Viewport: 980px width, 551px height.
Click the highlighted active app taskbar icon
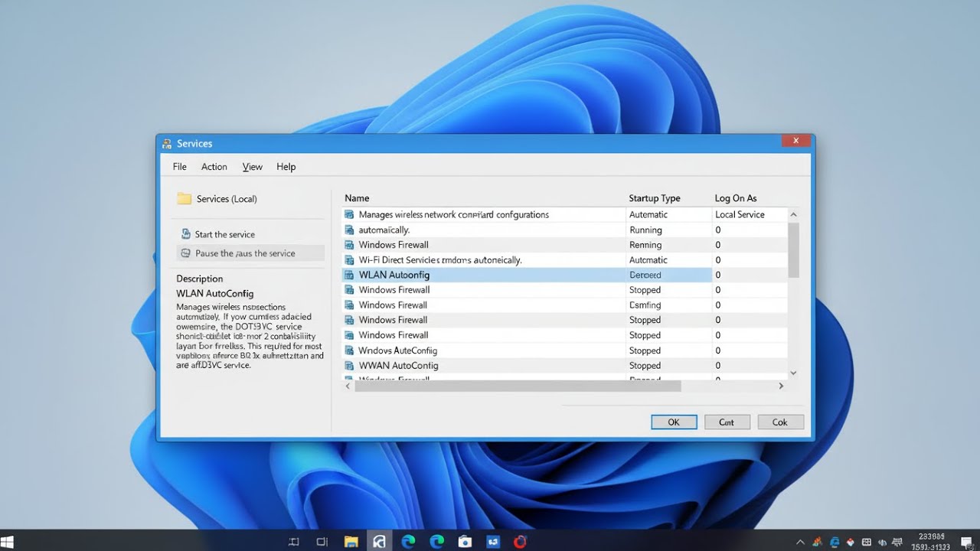(379, 541)
